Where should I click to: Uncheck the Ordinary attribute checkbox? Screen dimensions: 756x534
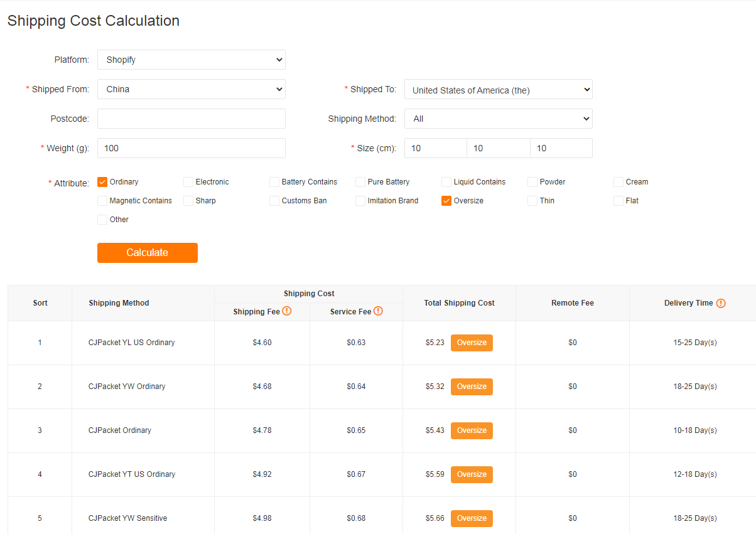point(102,182)
